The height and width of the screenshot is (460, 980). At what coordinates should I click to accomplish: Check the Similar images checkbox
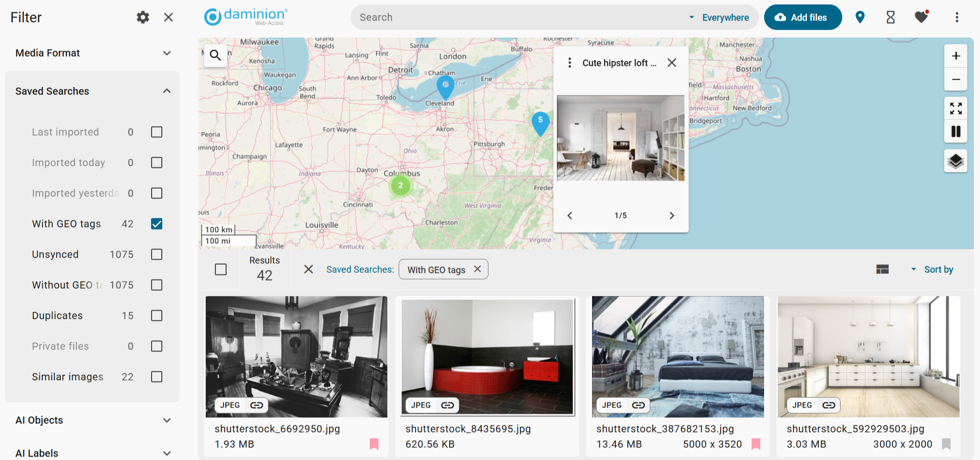[x=157, y=377]
